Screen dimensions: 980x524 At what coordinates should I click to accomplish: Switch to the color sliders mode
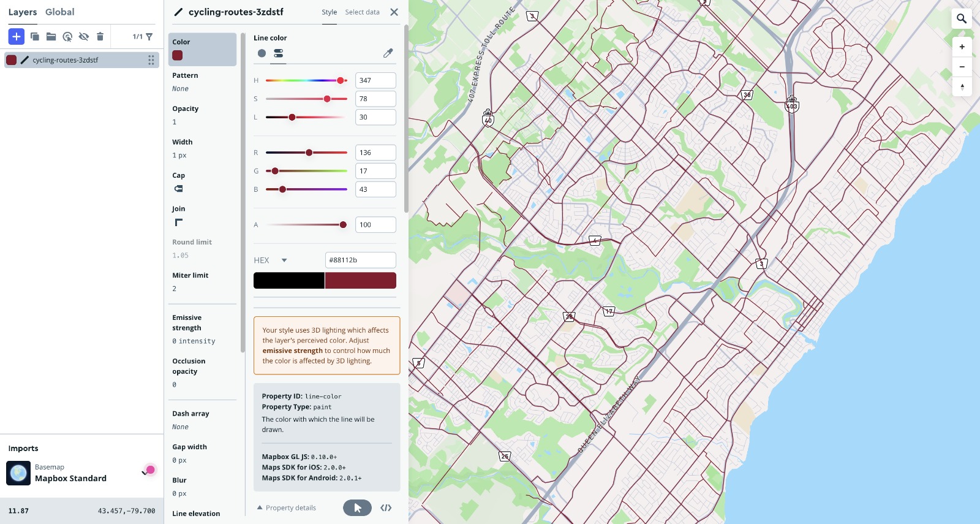tap(279, 53)
